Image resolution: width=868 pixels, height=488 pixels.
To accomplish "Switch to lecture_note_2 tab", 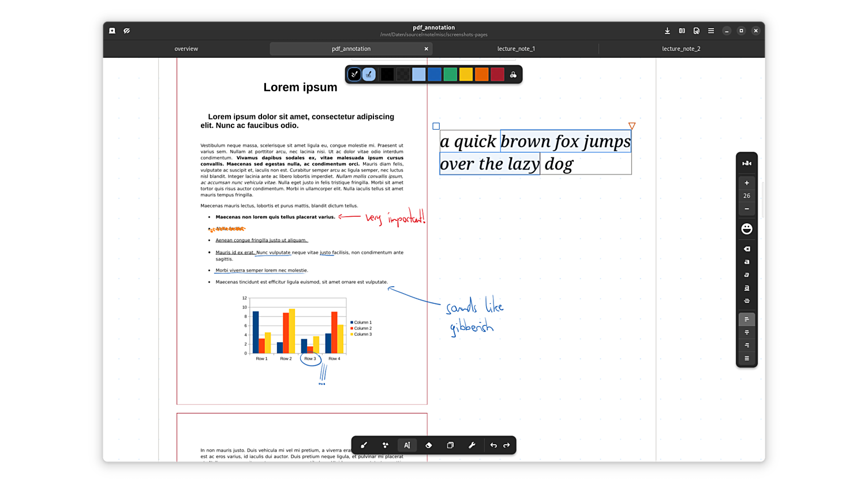I will click(681, 49).
